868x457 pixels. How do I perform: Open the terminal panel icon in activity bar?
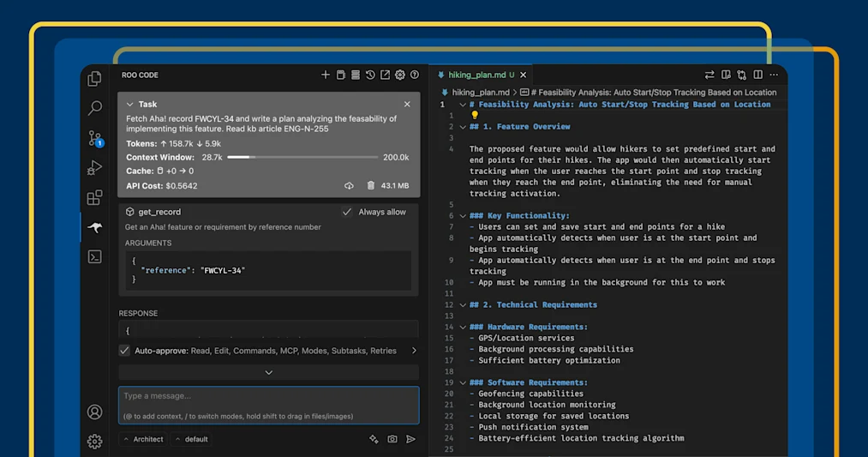pyautogui.click(x=94, y=257)
